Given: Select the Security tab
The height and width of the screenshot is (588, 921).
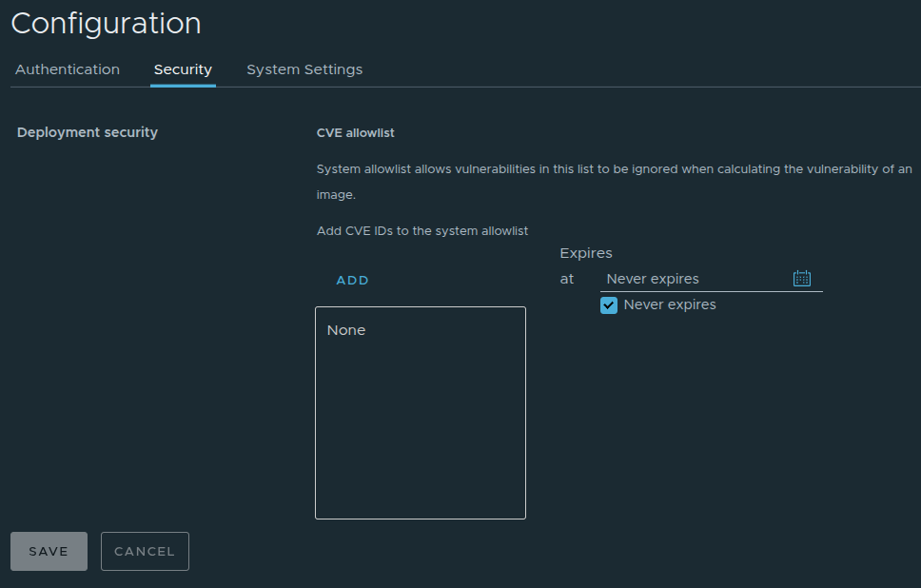Looking at the screenshot, I should coord(183,69).
